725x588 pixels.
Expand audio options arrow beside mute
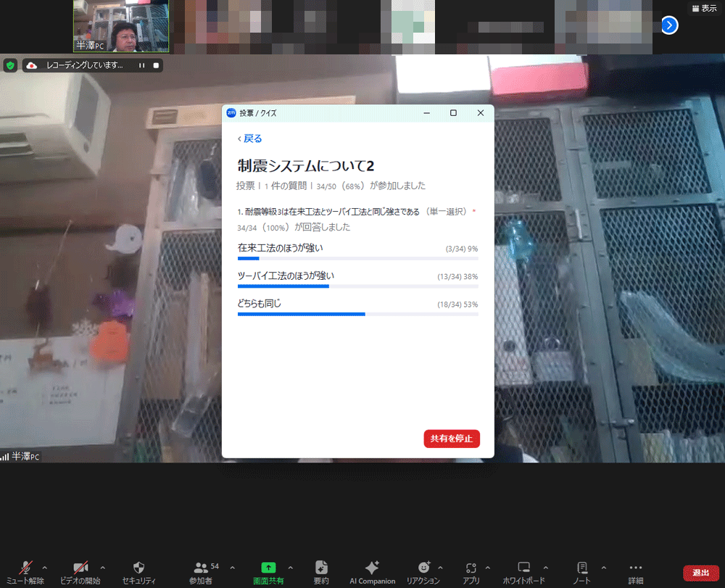point(45,568)
